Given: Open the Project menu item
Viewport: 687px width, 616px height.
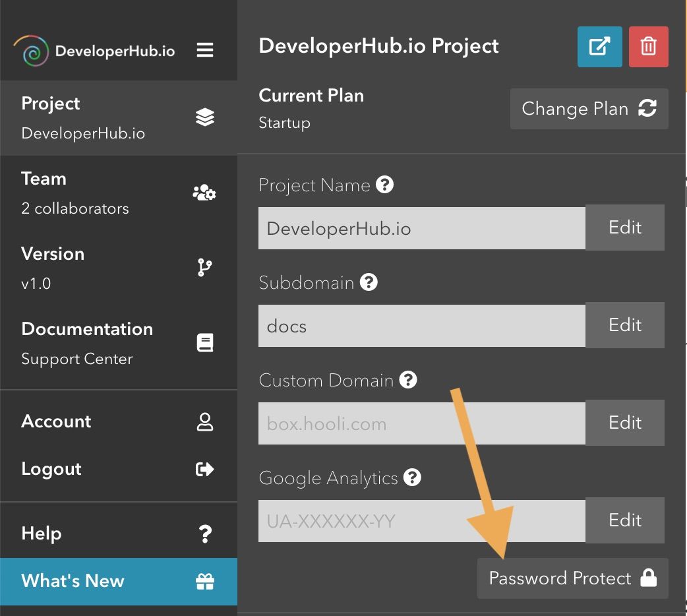Looking at the screenshot, I should (119, 118).
